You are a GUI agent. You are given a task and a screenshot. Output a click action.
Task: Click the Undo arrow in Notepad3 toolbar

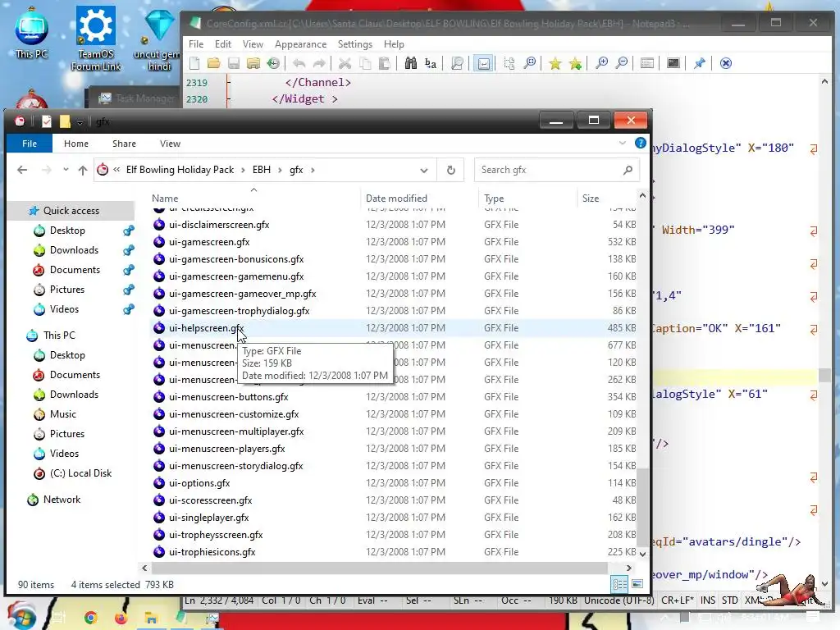coord(299,63)
